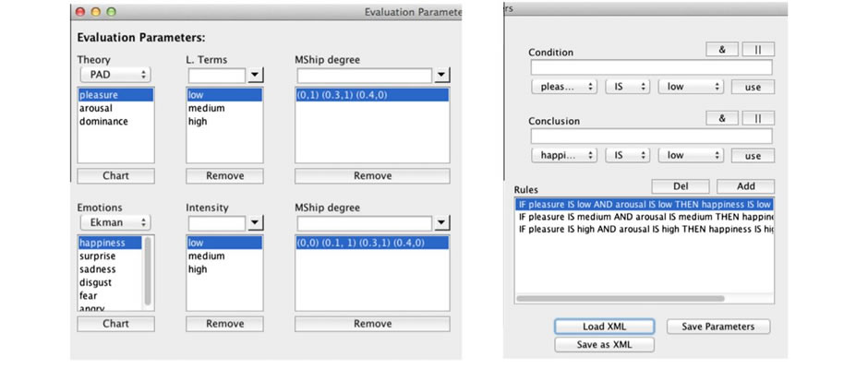The height and width of the screenshot is (369, 868).
Task: Select arousal in the Theory list
Action: [96, 108]
